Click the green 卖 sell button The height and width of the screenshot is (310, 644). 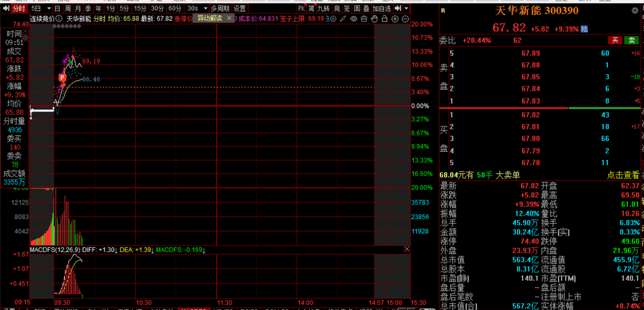point(631,40)
